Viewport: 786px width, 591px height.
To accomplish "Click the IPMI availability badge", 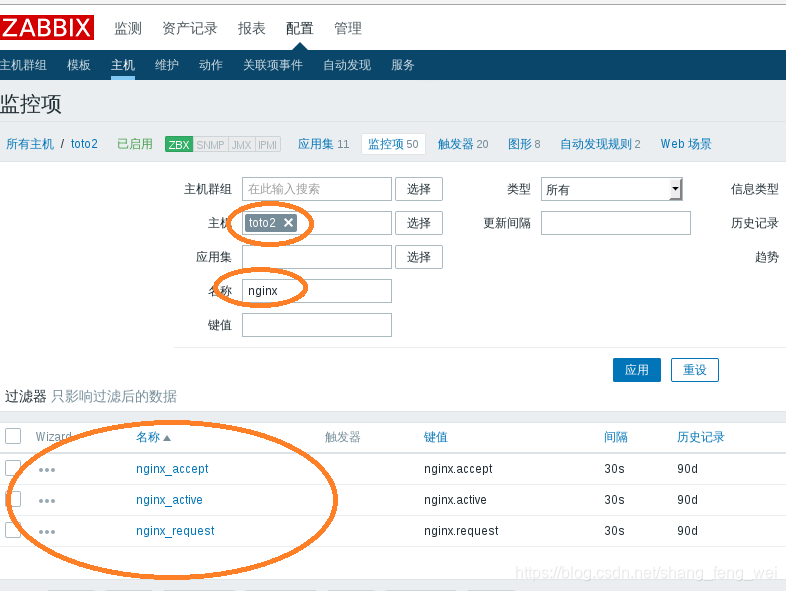I will [x=268, y=144].
